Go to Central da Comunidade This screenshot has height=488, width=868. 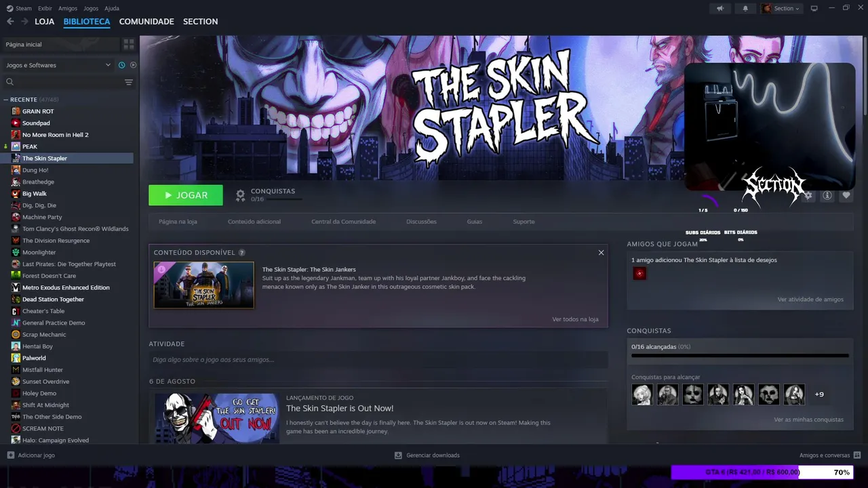point(343,222)
